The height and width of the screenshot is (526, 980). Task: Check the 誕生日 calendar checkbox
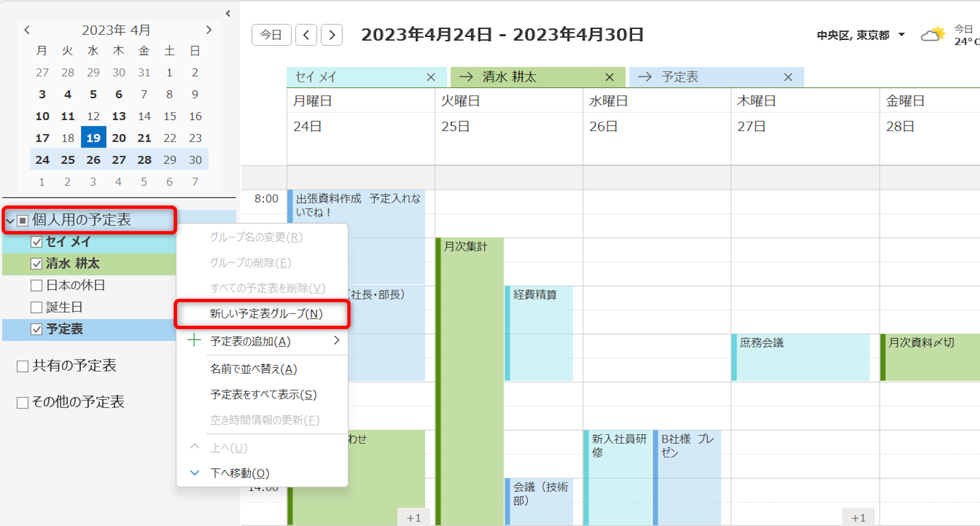click(36, 307)
